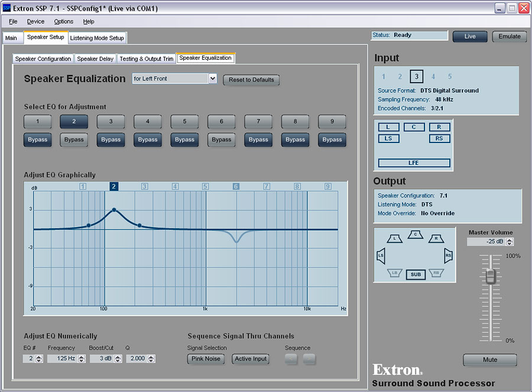Click the Right front R speaker icon
532x392 pixels.
[436, 239]
